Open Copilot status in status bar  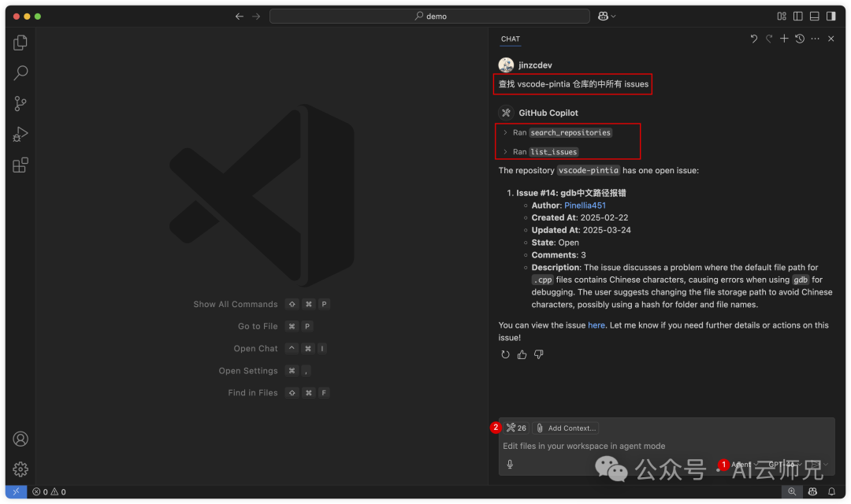pyautogui.click(x=812, y=492)
